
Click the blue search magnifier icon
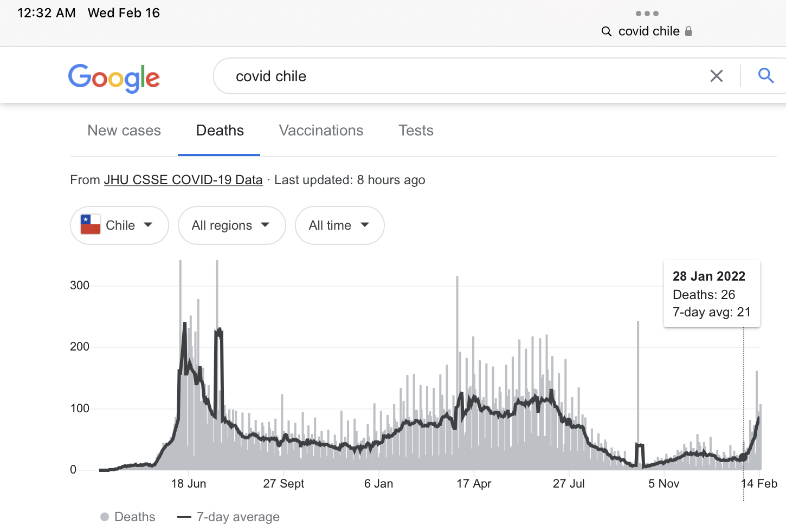click(765, 76)
